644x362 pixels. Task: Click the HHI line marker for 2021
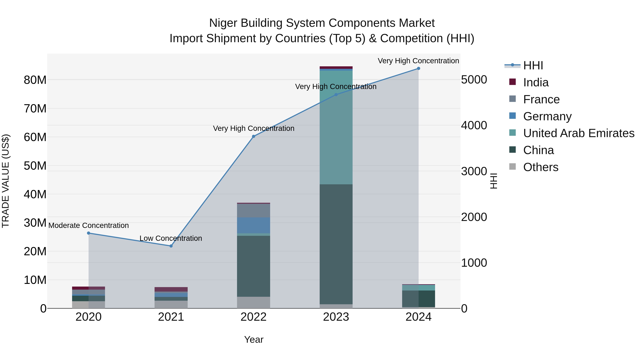pos(171,246)
